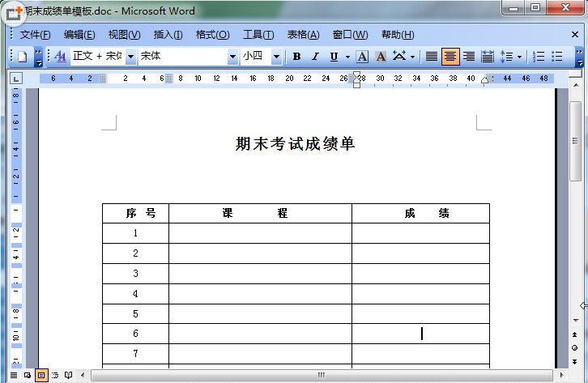The width and height of the screenshot is (588, 383).
Task: Click horizontal scrollbar left arrow
Action: point(83,375)
